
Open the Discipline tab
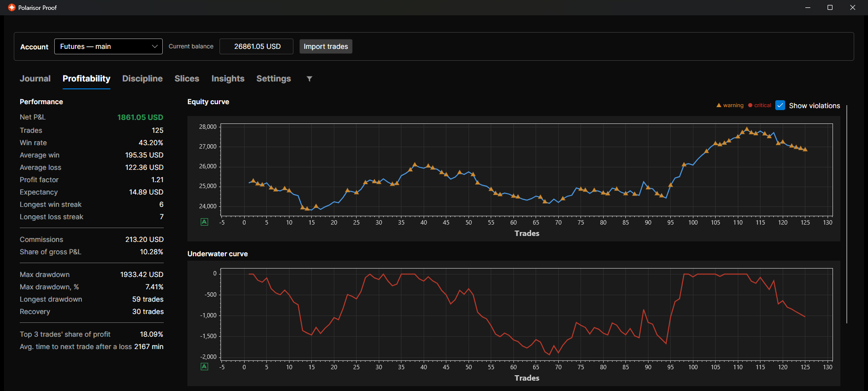point(143,78)
